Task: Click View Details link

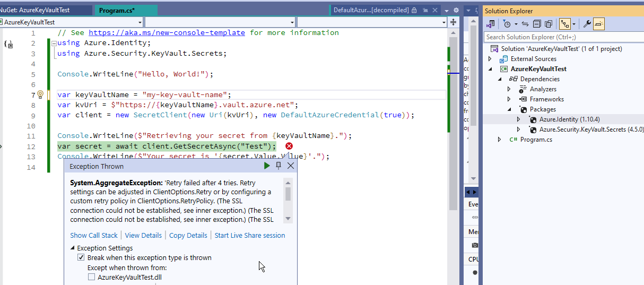Action: point(143,236)
